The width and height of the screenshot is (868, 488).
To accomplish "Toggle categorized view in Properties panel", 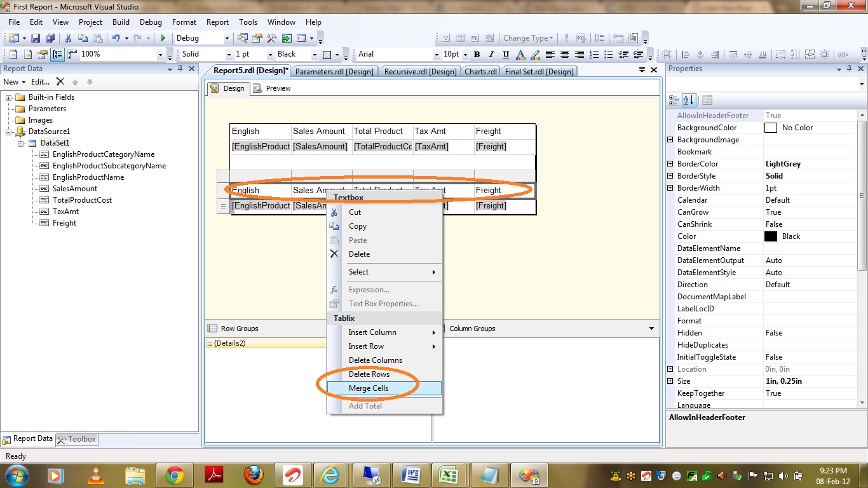I will pos(674,100).
